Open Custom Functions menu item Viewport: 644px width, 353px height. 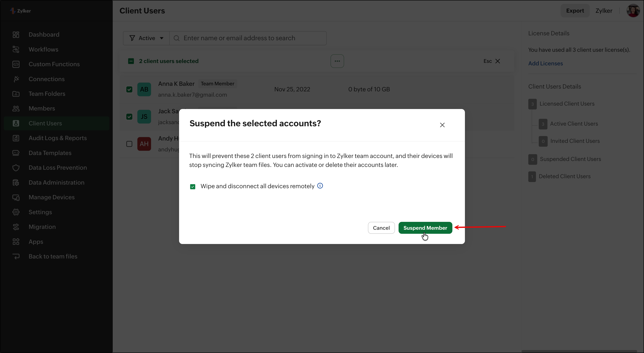click(x=54, y=64)
